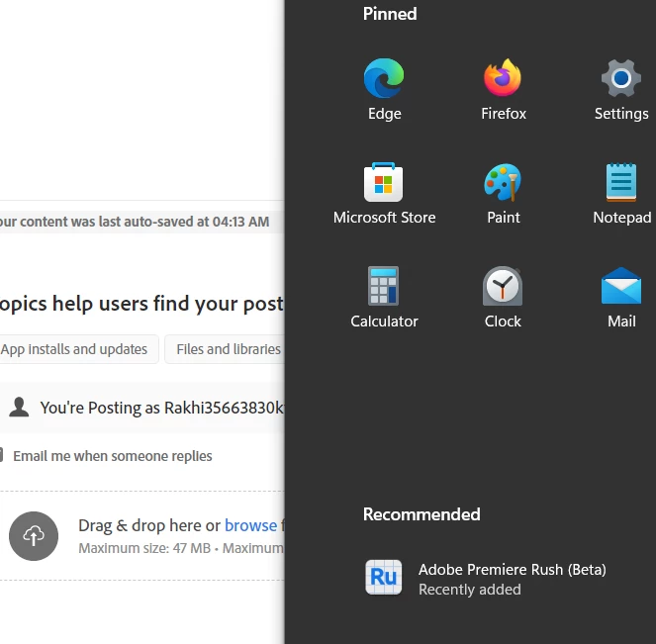Screen dimensions: 656x644
Task: Click the auto-saved at 04:13 AM message
Action: [135, 222]
